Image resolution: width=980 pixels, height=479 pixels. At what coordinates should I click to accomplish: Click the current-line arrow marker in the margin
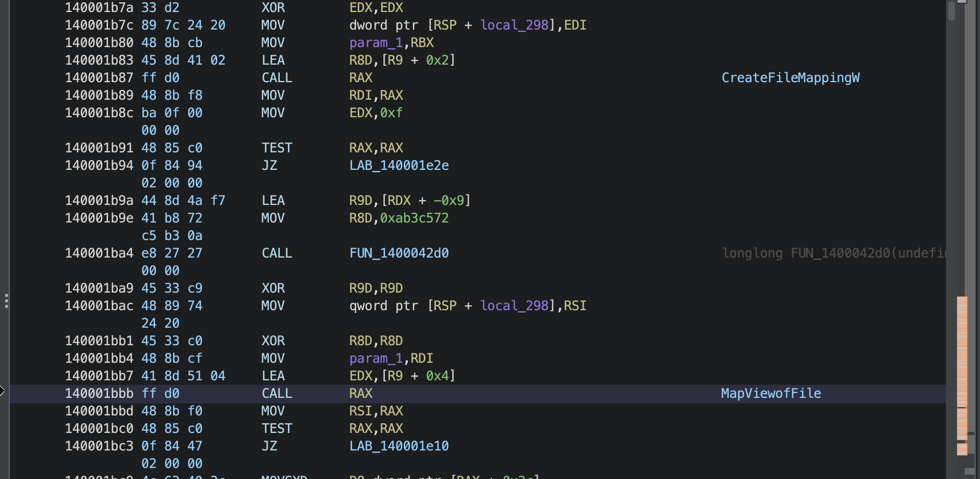(2, 391)
